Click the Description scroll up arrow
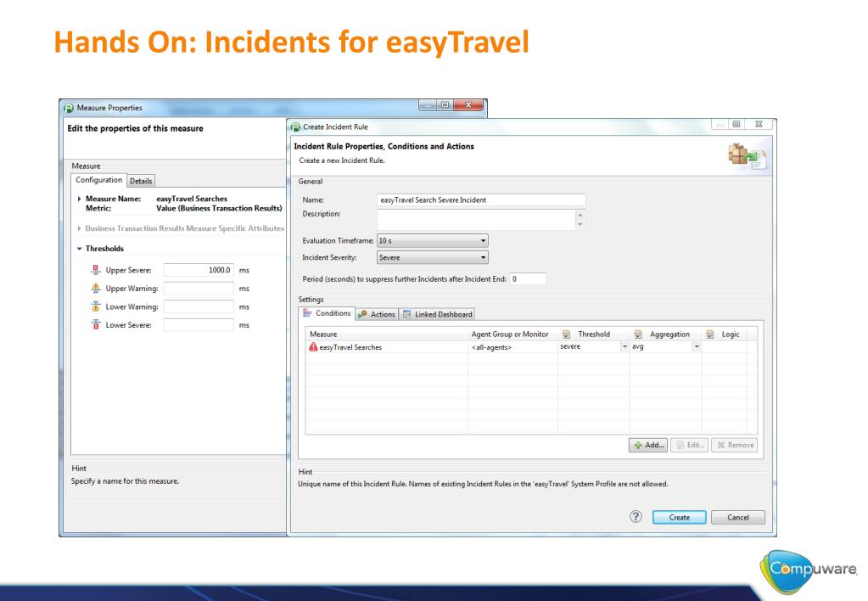 (x=580, y=215)
